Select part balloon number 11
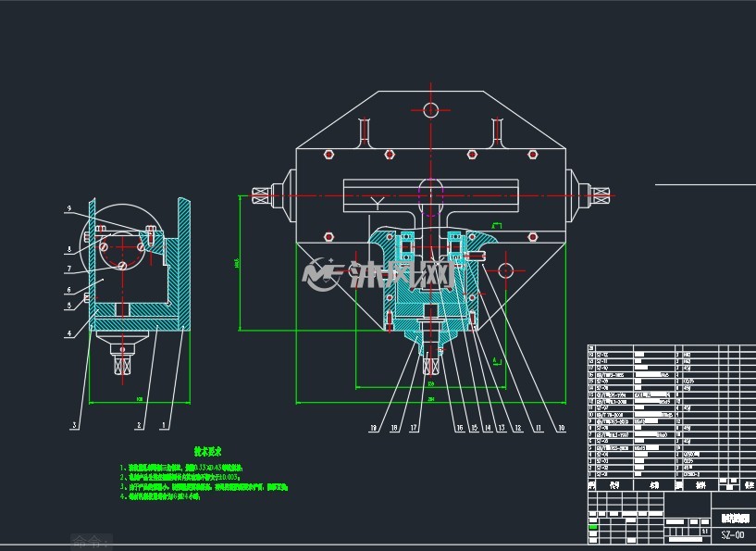 pyautogui.click(x=539, y=428)
